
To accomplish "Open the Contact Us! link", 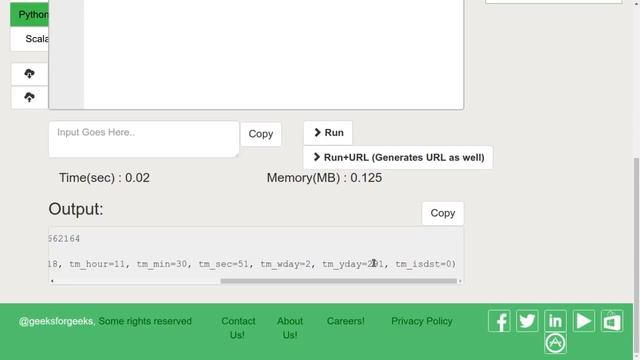I will point(238,328).
